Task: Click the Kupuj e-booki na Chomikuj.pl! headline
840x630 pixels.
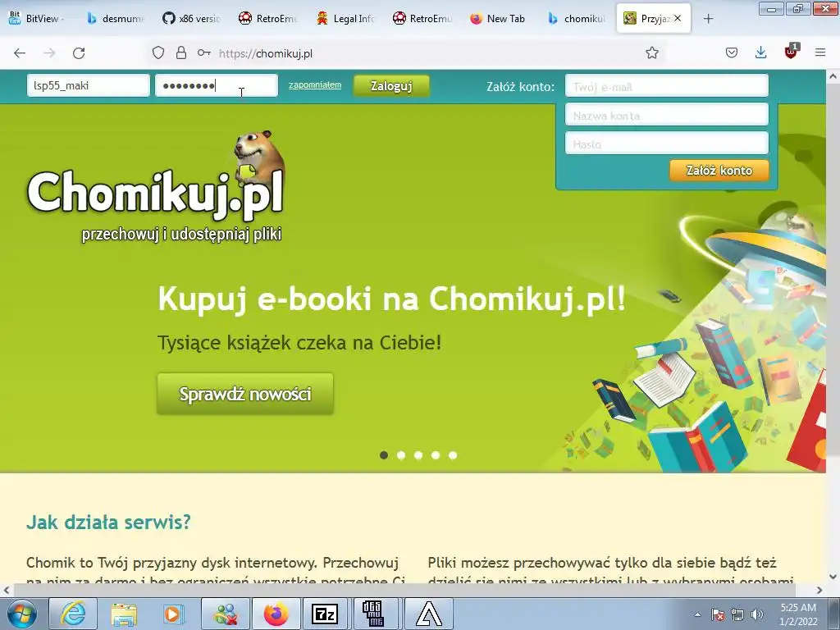Action: (x=391, y=298)
